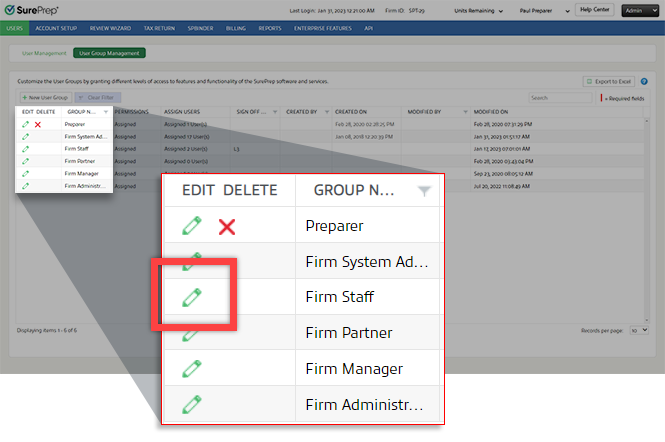Open the Tax Return menu
Image resolution: width=665 pixels, height=442 pixels.
click(159, 28)
